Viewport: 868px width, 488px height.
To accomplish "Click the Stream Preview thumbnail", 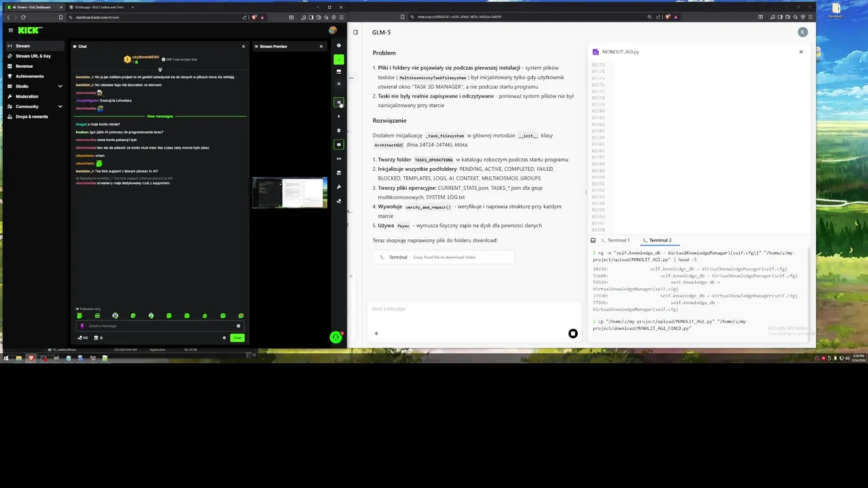I will [290, 192].
